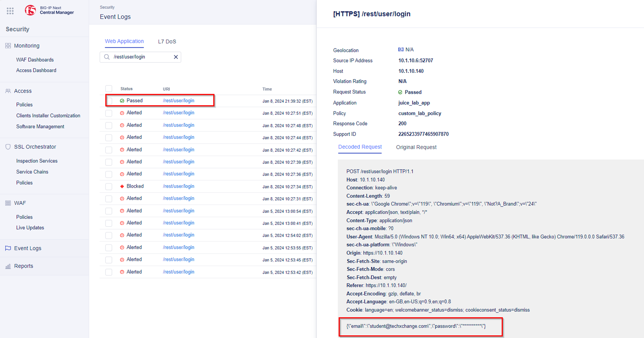The width and height of the screenshot is (644, 338).
Task: Open the app launcher grid icon
Action: coord(10,11)
